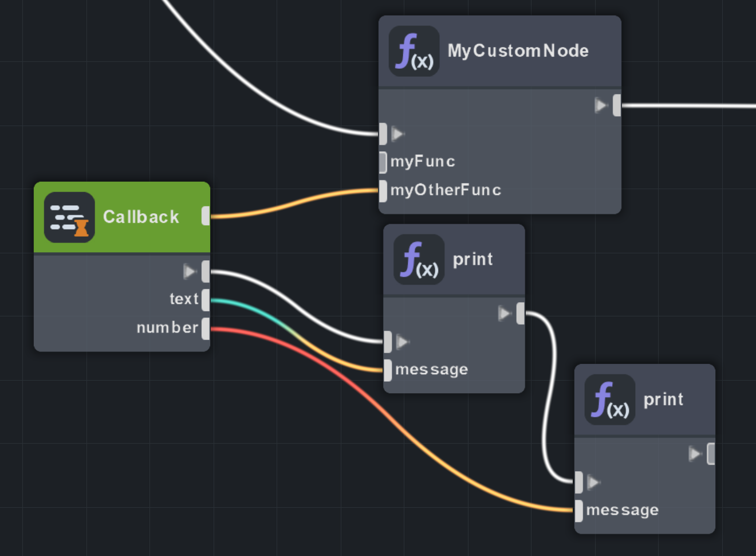Select the myFunc input port
This screenshot has width=756, height=556.
click(x=383, y=162)
